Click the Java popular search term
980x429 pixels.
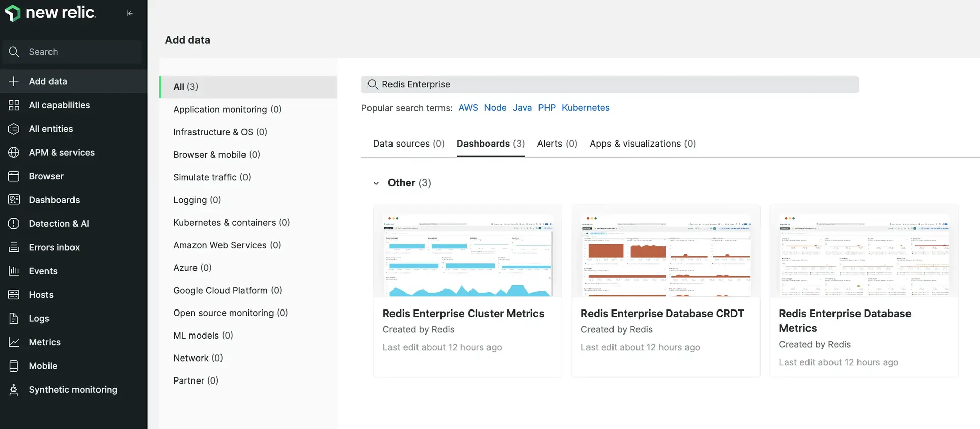tap(522, 108)
